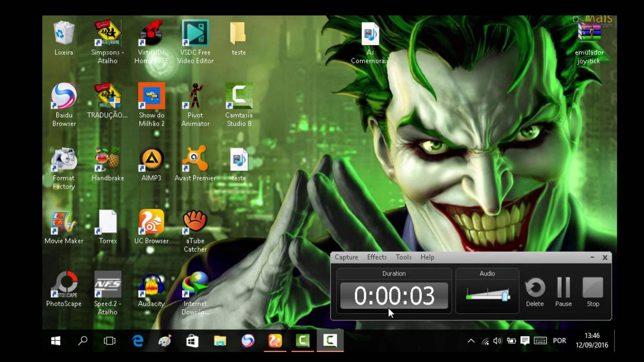Switch to UC Browser on the taskbar
This screenshot has width=644, height=362.
(x=275, y=341)
